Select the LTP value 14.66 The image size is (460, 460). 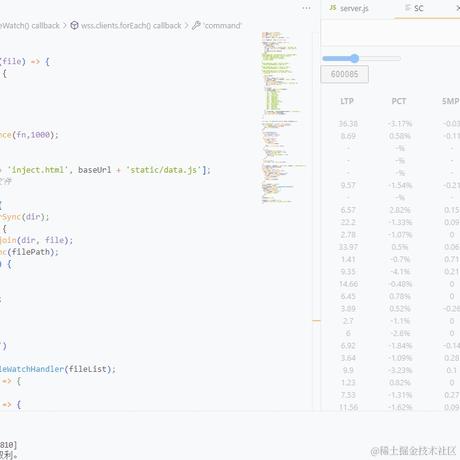(348, 284)
